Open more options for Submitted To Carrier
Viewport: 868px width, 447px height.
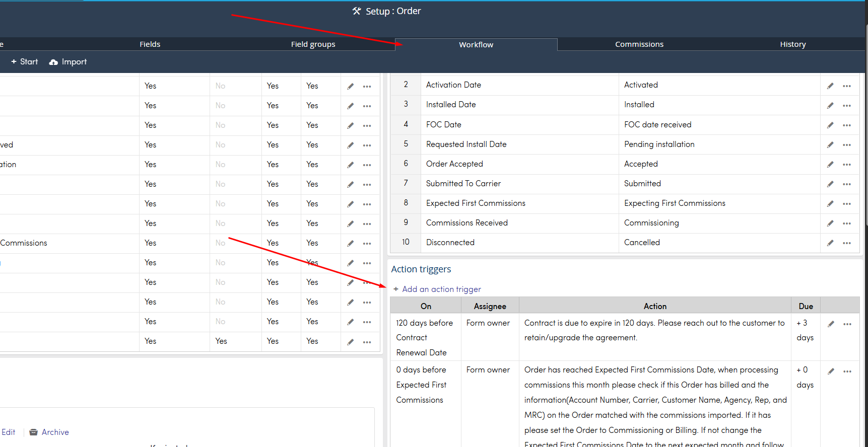point(847,184)
